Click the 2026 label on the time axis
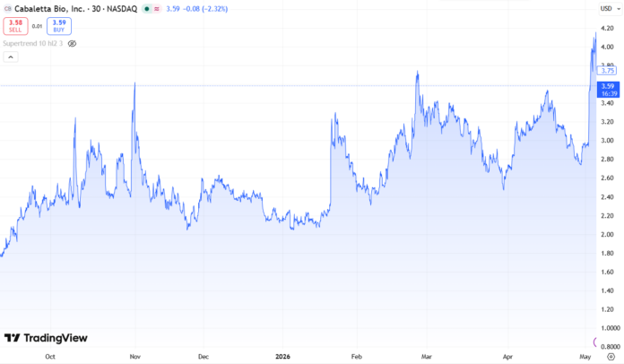 (283, 357)
